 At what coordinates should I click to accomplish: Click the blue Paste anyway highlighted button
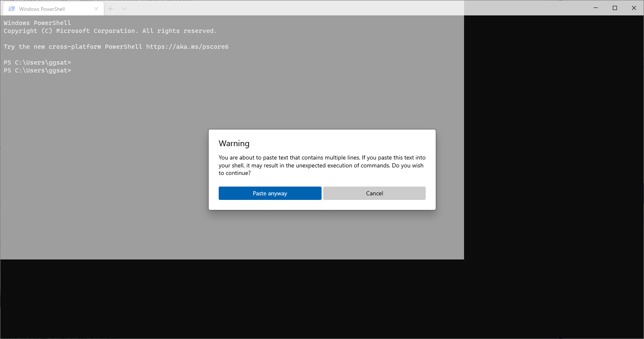click(270, 193)
